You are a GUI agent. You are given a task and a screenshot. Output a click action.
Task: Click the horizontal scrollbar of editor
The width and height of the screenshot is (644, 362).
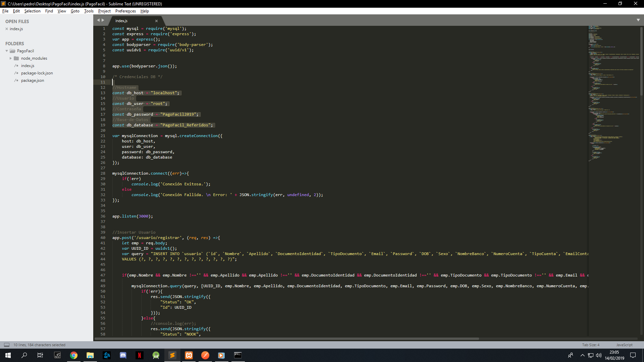(x=287, y=339)
